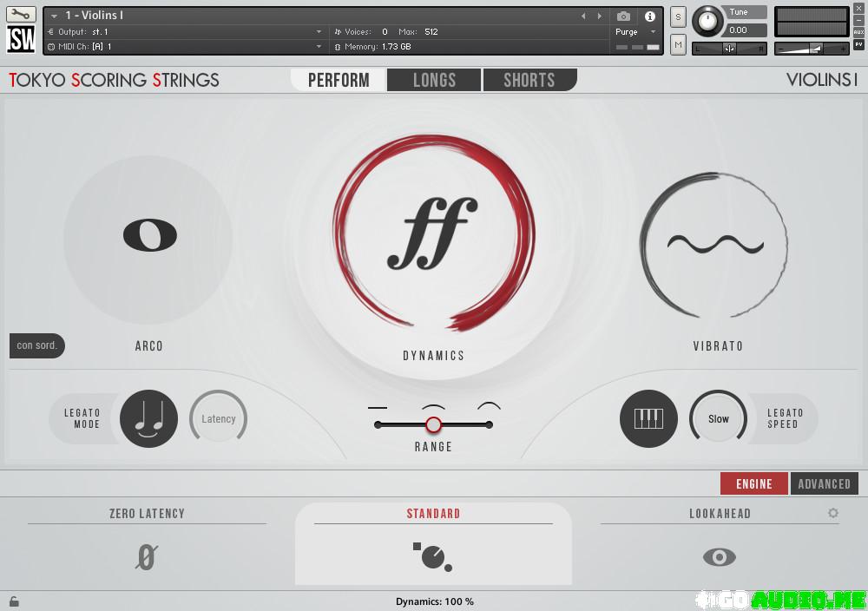Select the Standard engine knob icon
The image size is (868, 611).
click(433, 556)
